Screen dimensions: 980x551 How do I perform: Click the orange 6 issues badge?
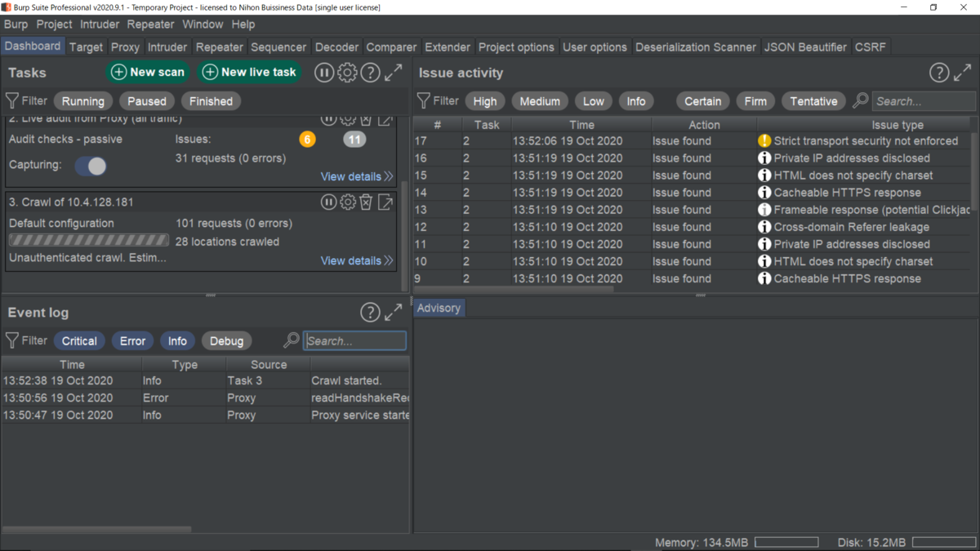click(x=307, y=140)
